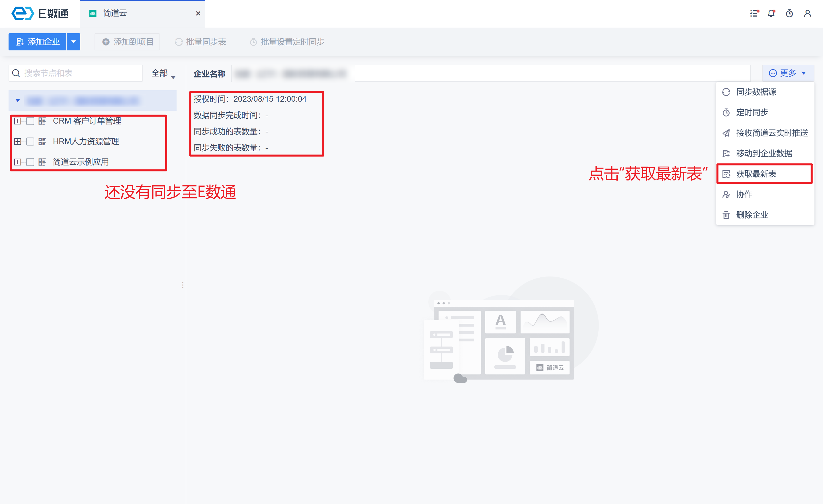
Task: Open the user profile icon
Action: (807, 13)
